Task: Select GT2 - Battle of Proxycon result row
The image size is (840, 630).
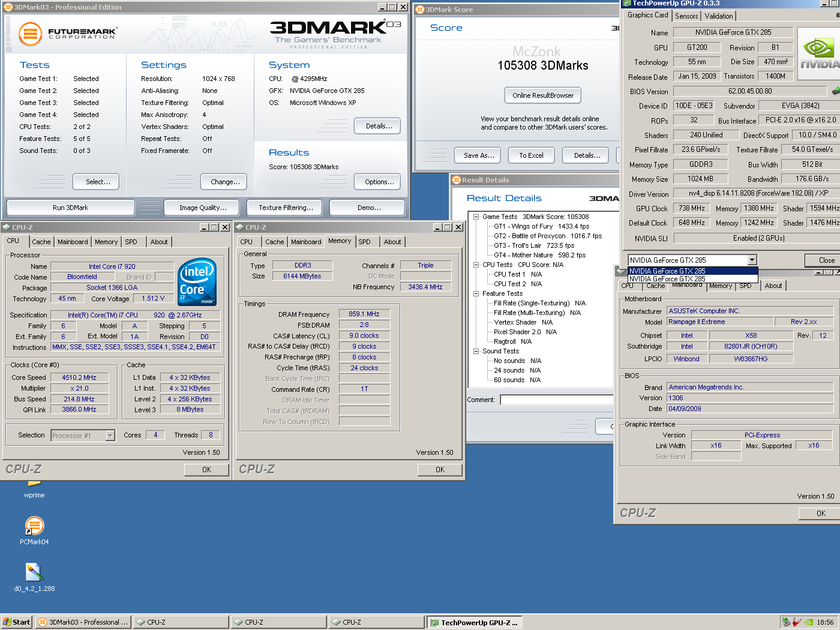Action: click(x=547, y=236)
